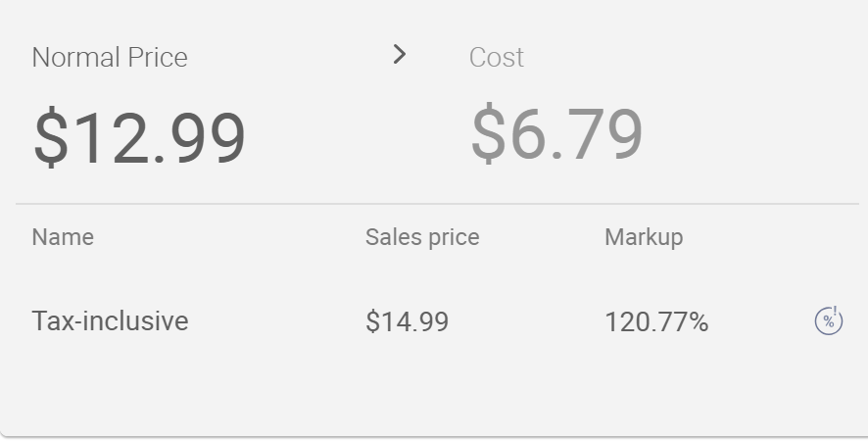Viewport: 868px width, 441px height.
Task: Sort by the Markup column header
Action: coord(644,237)
